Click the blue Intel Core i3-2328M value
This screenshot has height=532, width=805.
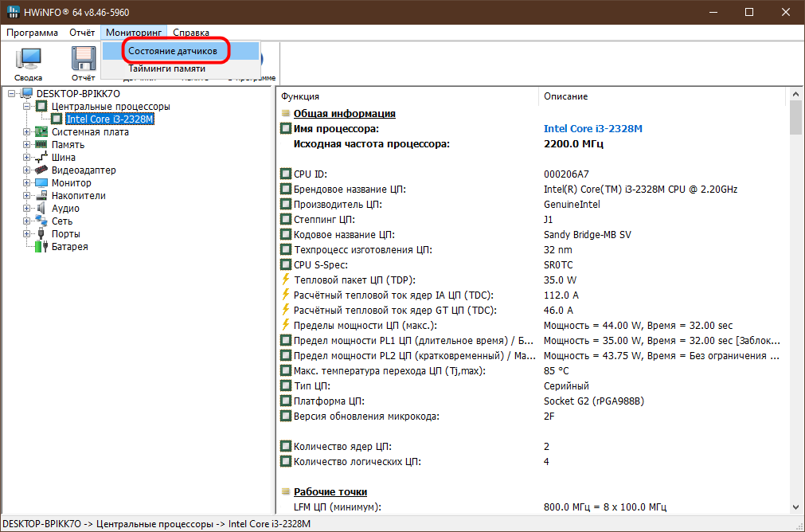click(x=593, y=128)
